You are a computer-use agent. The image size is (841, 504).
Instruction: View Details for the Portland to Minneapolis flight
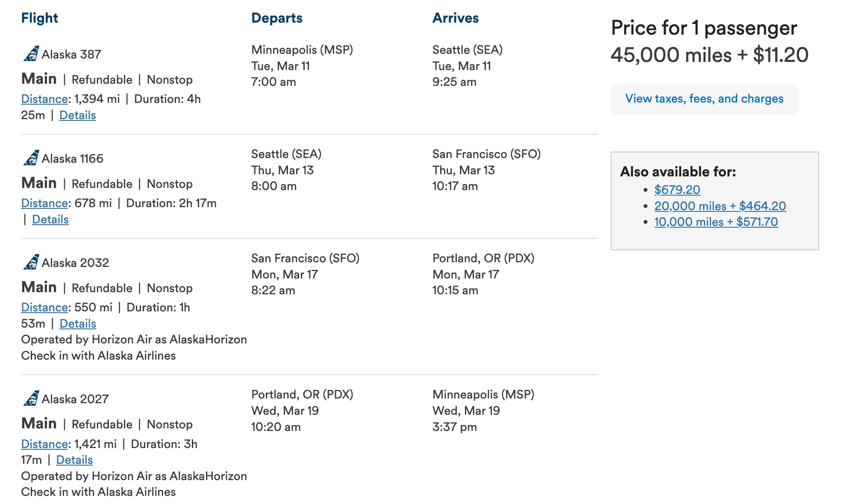[74, 460]
